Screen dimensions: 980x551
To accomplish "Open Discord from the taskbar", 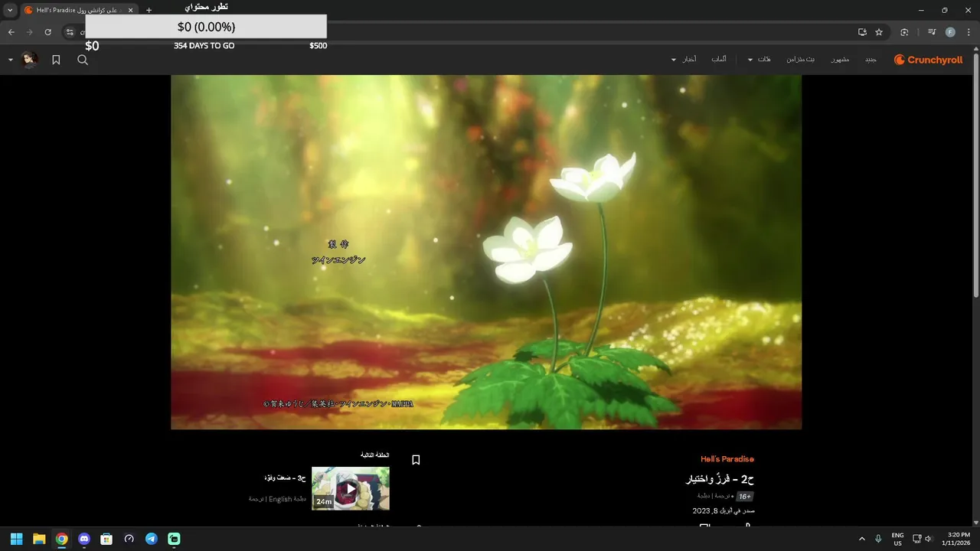I will (x=84, y=539).
